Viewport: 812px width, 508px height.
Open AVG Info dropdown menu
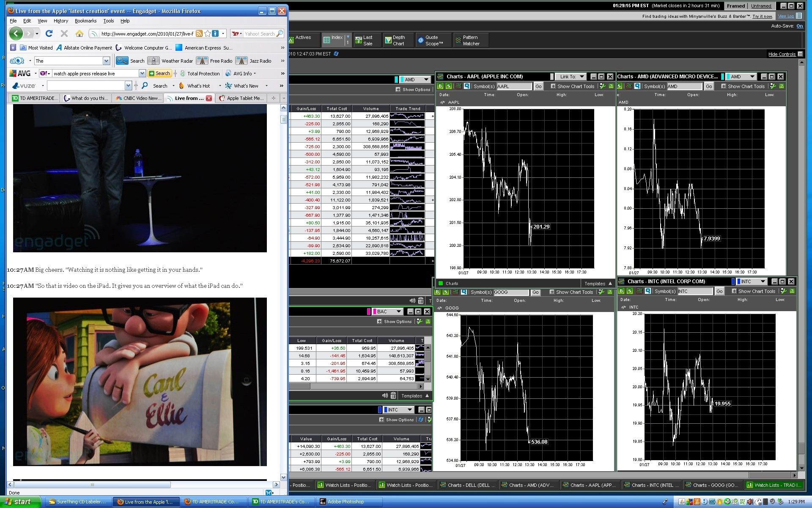tap(241, 74)
